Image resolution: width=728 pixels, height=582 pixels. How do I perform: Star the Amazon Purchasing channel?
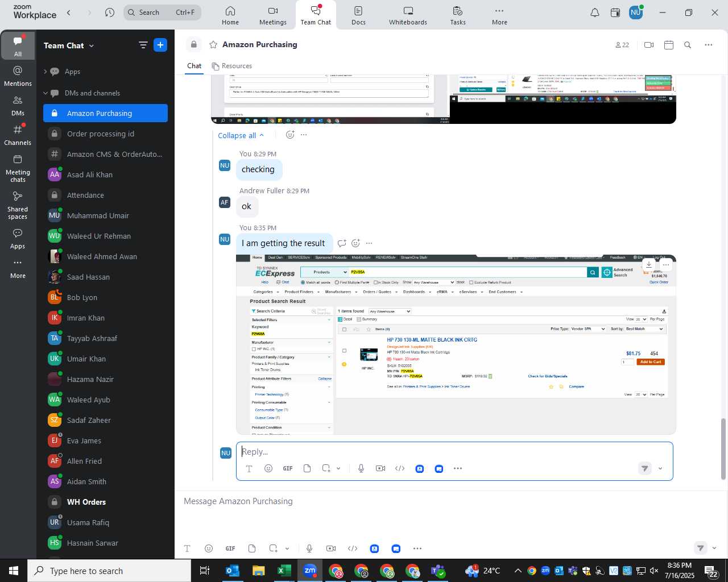click(213, 44)
